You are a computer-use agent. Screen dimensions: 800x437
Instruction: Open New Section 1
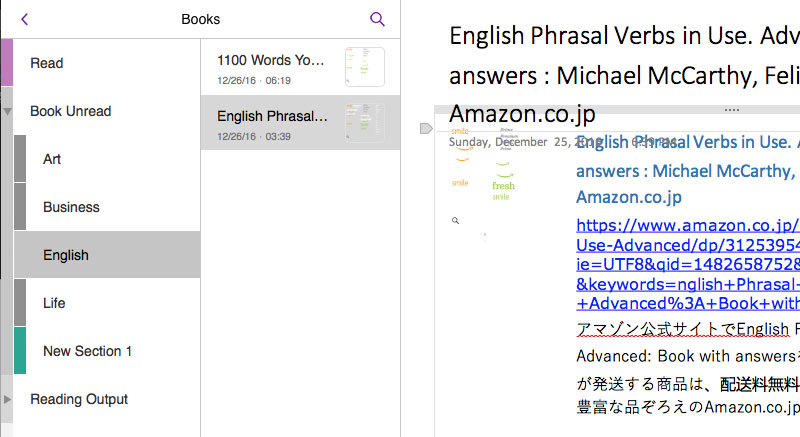click(x=107, y=351)
